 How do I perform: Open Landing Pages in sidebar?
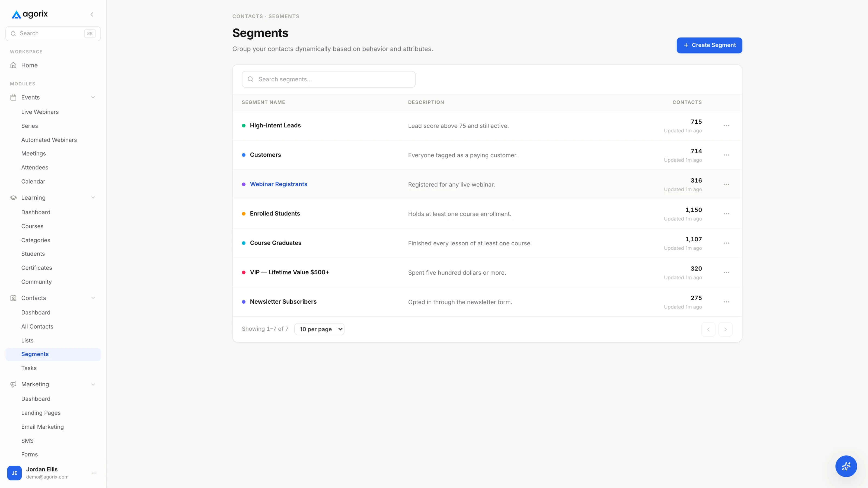tap(41, 413)
